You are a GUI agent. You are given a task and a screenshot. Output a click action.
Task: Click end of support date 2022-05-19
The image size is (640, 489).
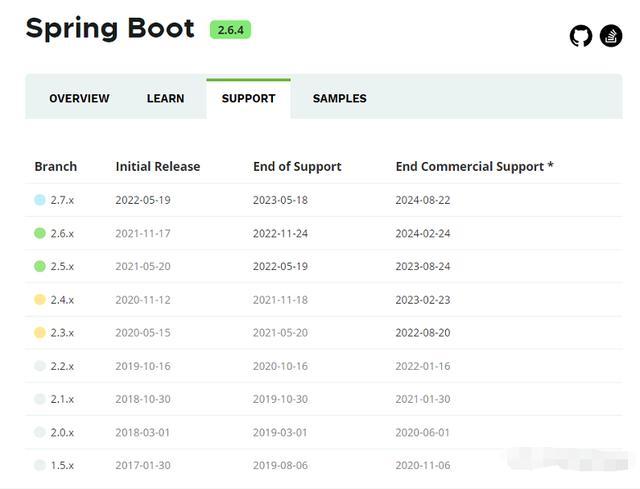click(x=280, y=267)
